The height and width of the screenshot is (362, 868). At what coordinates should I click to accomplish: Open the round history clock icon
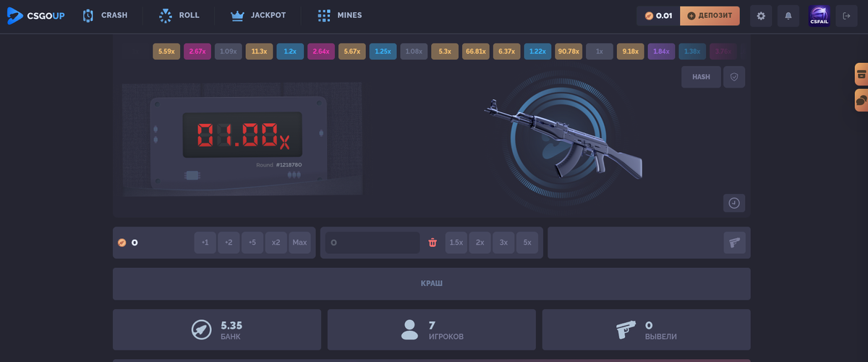point(734,203)
